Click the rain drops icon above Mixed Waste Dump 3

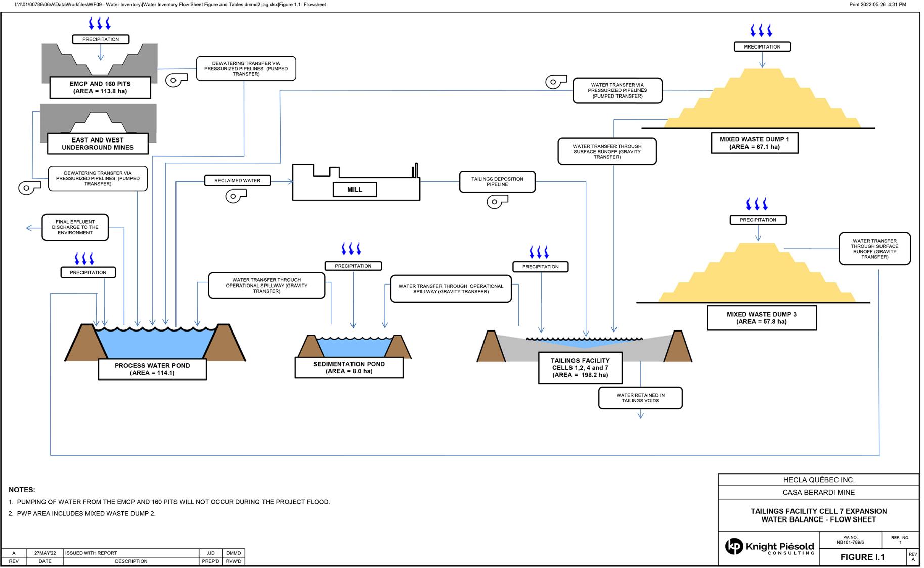tap(757, 204)
